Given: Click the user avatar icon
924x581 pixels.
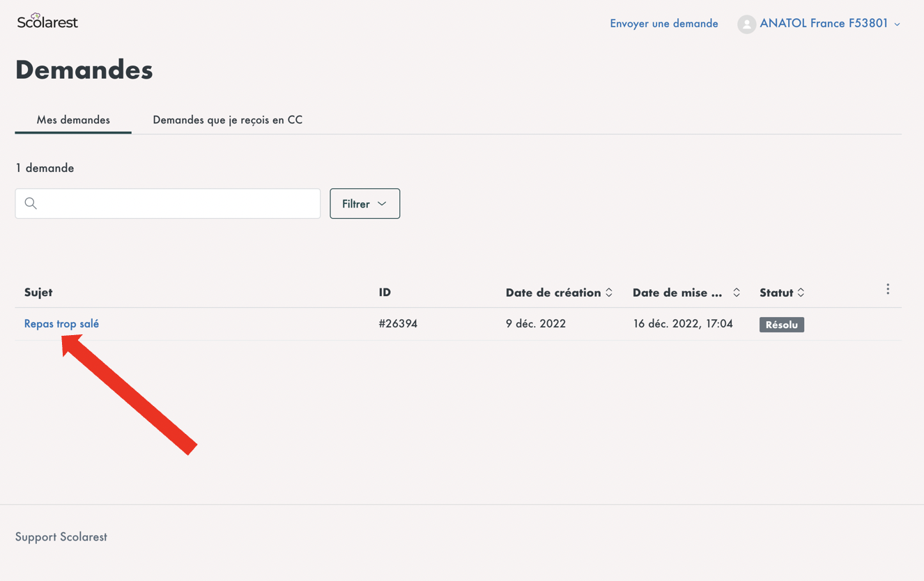Looking at the screenshot, I should (746, 24).
